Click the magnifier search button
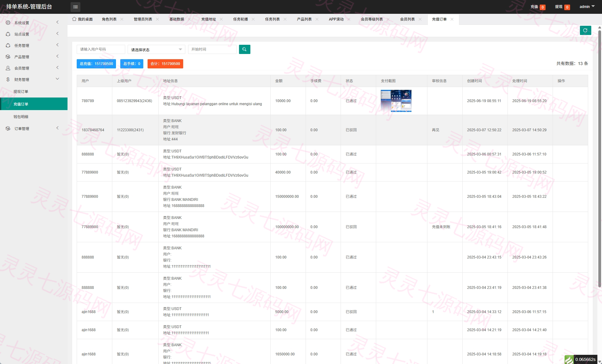This screenshot has width=602, height=364. [x=245, y=49]
